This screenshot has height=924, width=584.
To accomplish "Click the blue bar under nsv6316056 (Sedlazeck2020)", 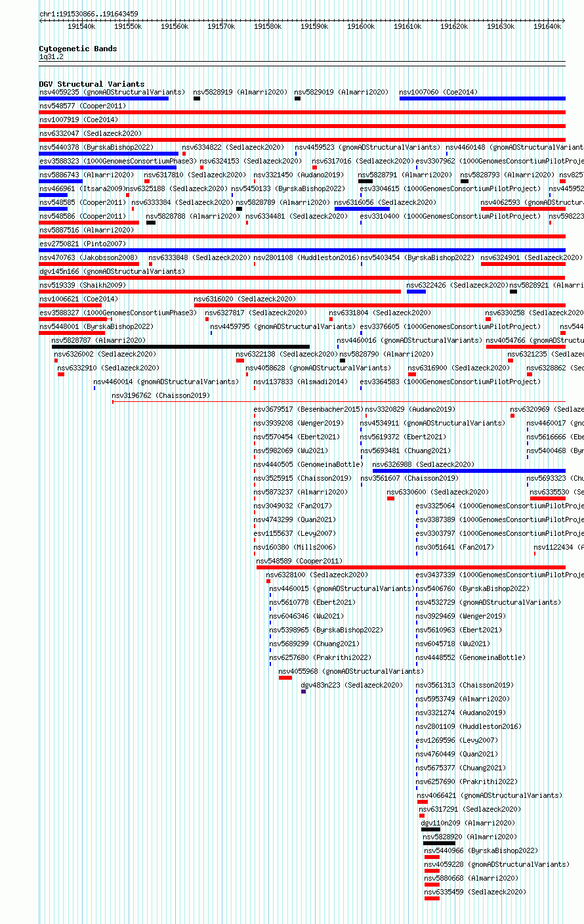I will 362,209.
